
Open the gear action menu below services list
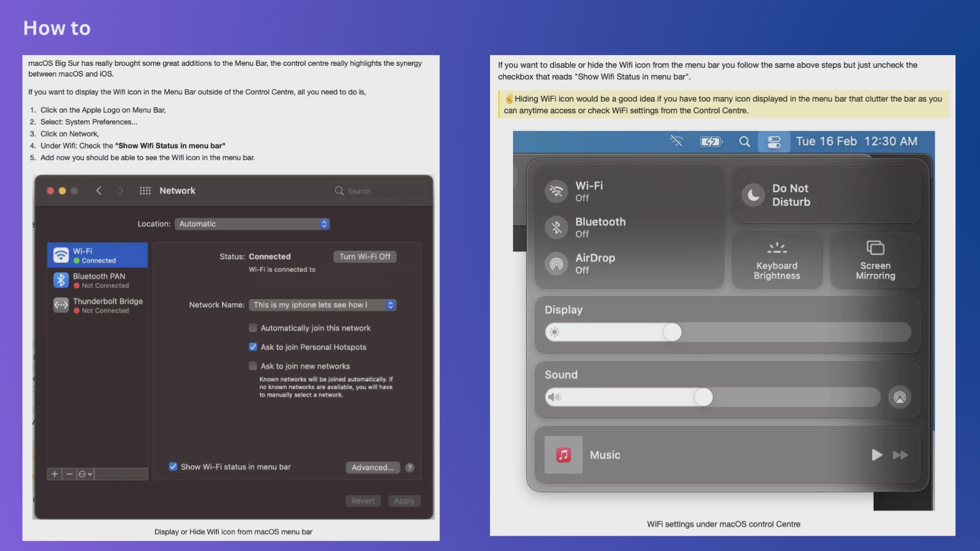[85, 474]
